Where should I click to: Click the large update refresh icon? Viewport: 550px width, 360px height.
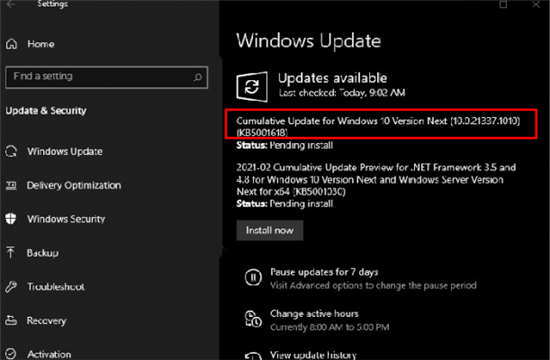(x=252, y=87)
